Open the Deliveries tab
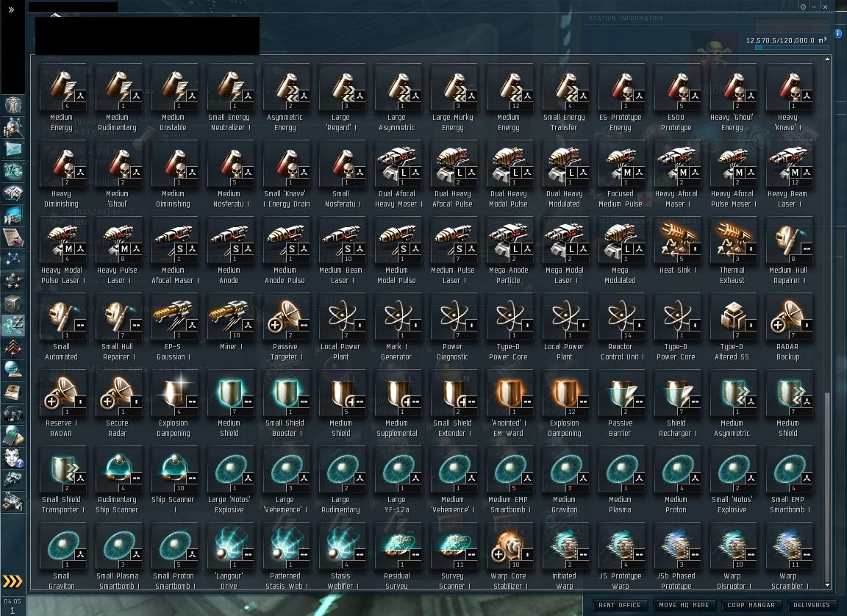Screen dimensions: 847x616 pyautogui.click(x=812, y=605)
